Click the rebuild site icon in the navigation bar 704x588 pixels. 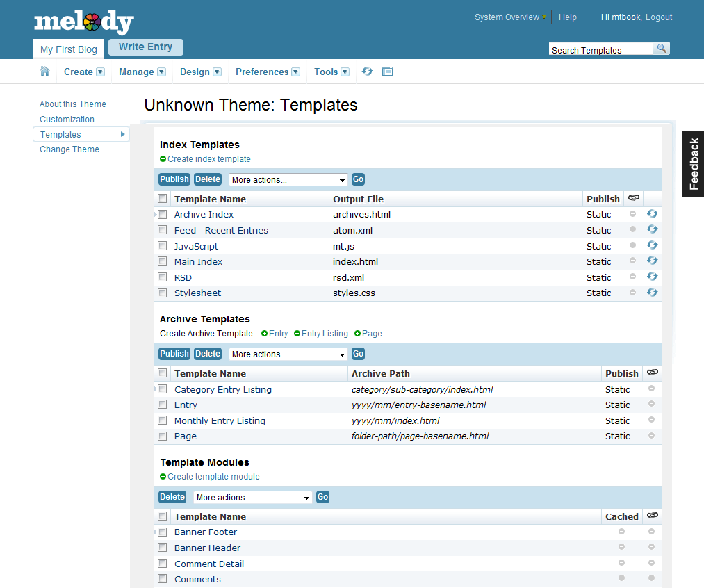tap(367, 72)
